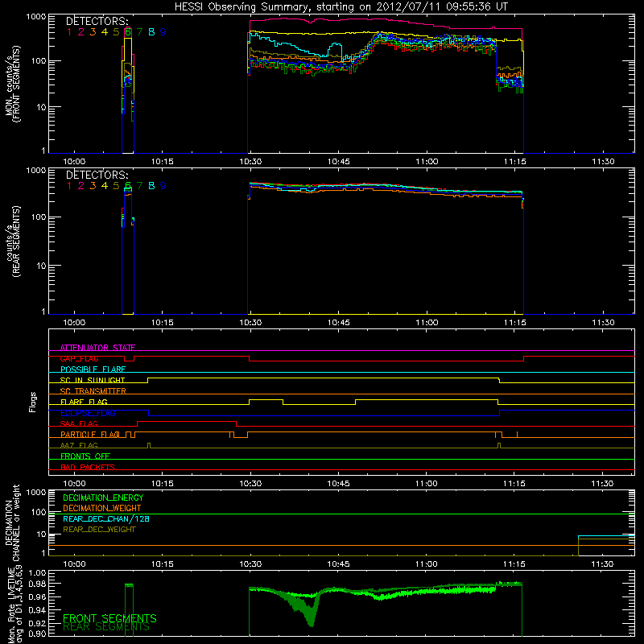Click 11:00 tick label under flags plot
The height and width of the screenshot is (644, 644).
coord(427,484)
